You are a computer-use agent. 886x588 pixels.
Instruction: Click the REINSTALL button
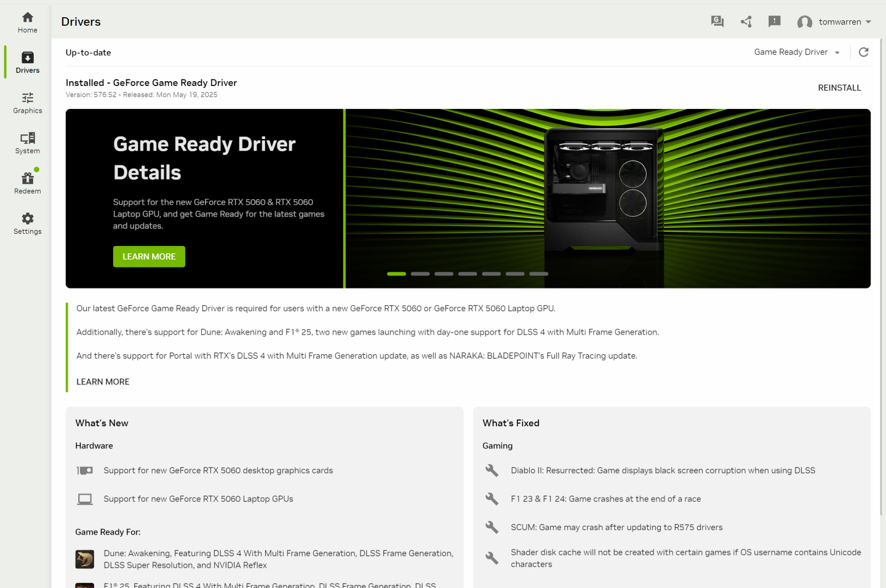839,88
